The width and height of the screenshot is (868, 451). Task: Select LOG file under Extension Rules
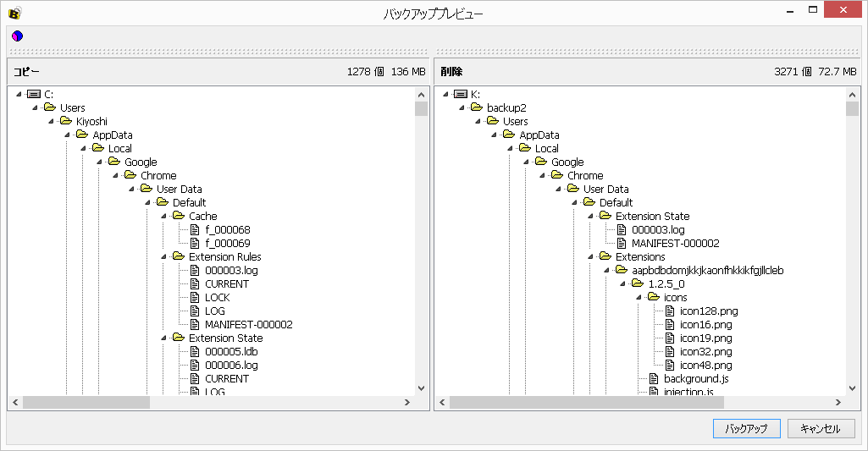215,311
